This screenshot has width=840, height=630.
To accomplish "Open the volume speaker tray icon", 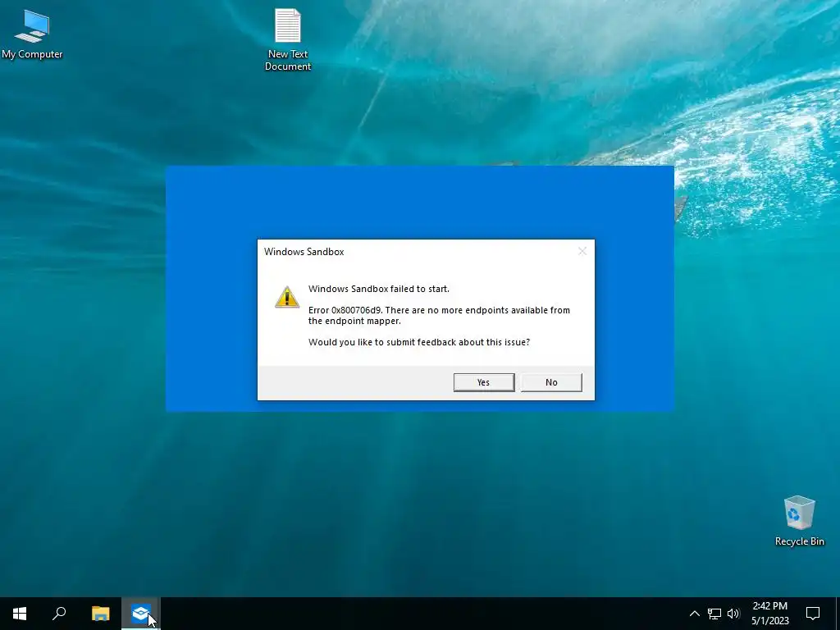I will [x=733, y=614].
